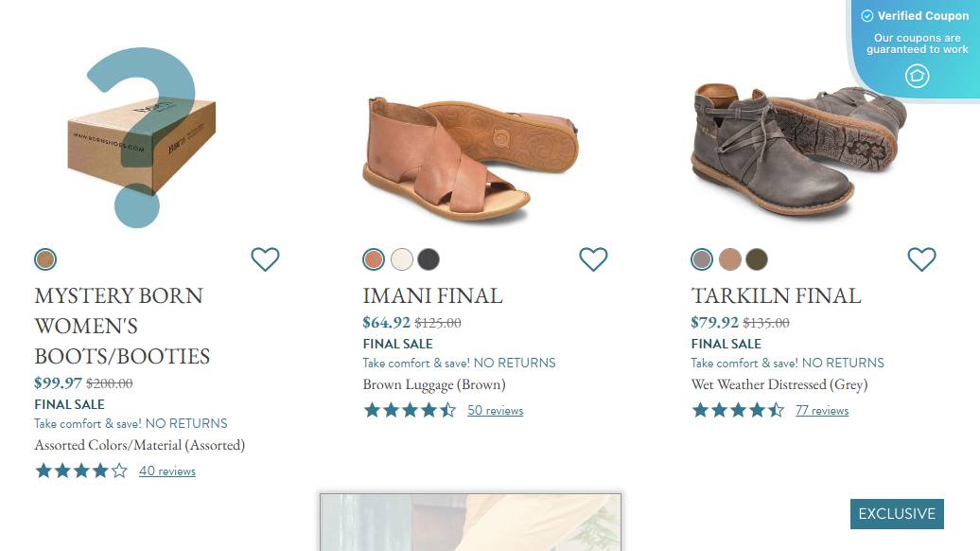The width and height of the screenshot is (980, 551).
Task: Pick the black color swatch for Imani
Action: click(x=429, y=259)
